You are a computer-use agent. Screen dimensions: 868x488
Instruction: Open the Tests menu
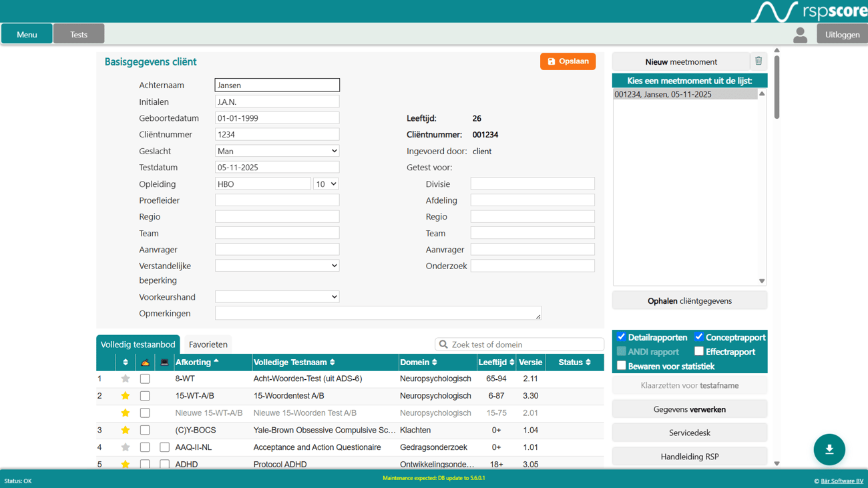(79, 34)
